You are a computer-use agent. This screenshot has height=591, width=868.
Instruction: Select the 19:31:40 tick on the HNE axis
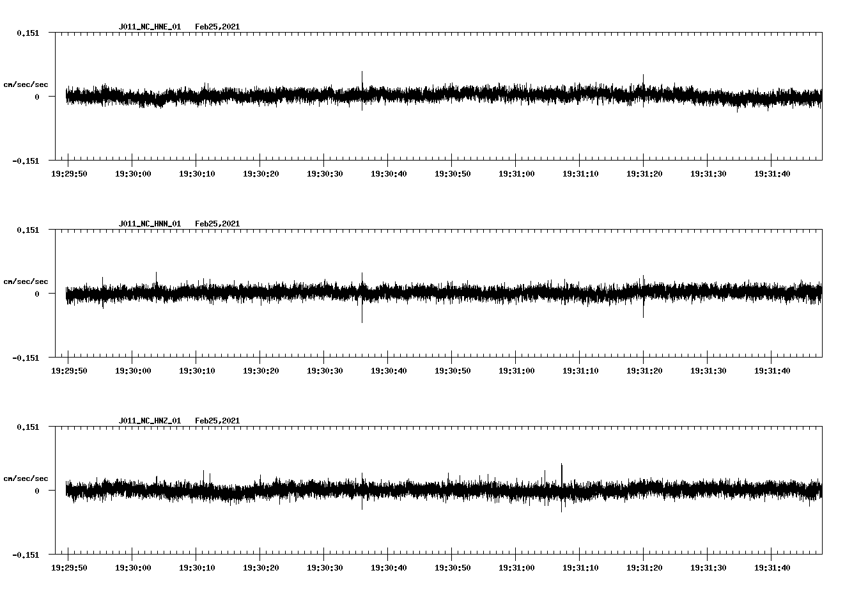pos(773,173)
